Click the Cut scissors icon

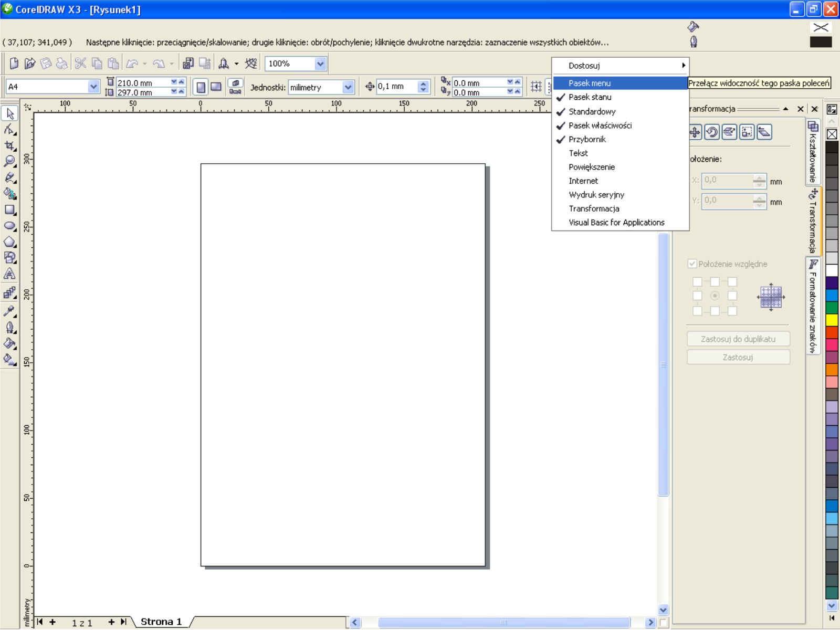(x=80, y=64)
